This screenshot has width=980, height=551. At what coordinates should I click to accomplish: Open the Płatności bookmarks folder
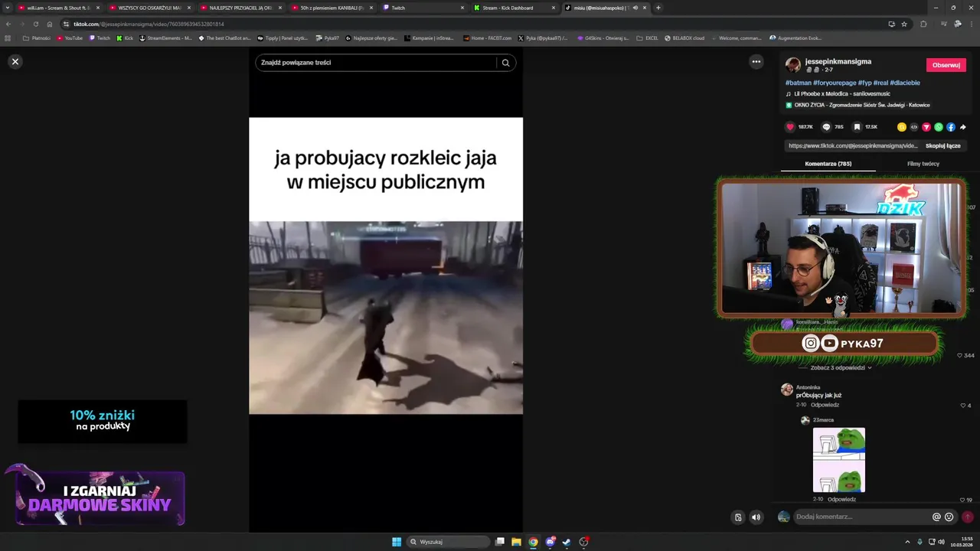point(37,37)
